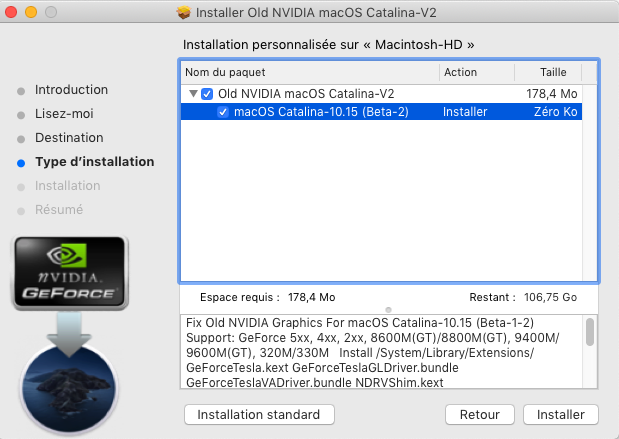The width and height of the screenshot is (619, 439).
Task: Click the Restant 106,75 Go value
Action: (550, 297)
